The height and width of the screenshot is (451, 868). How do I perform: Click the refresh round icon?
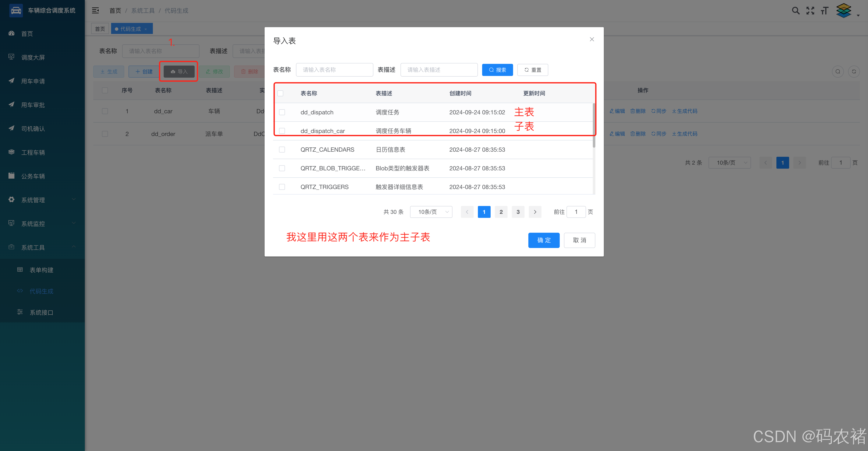(x=854, y=71)
